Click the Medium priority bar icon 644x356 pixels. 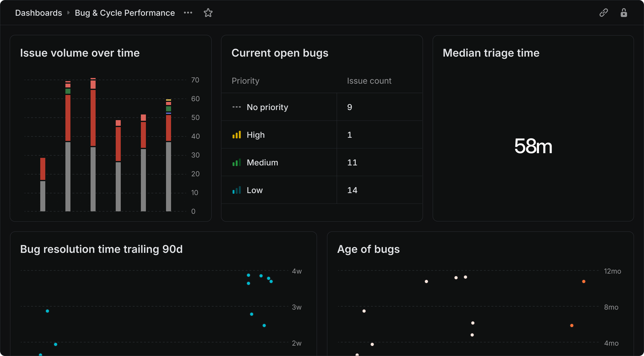coord(236,163)
